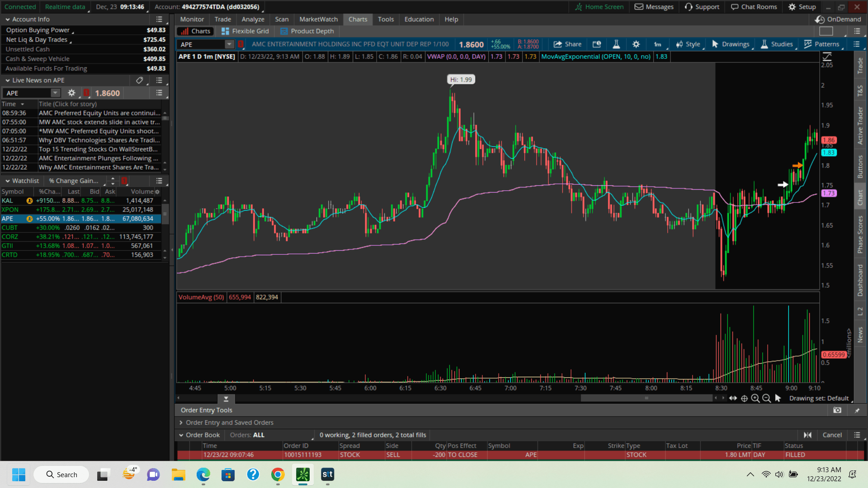The width and height of the screenshot is (868, 488).
Task: Collapse the Account Info section
Action: pos(8,19)
